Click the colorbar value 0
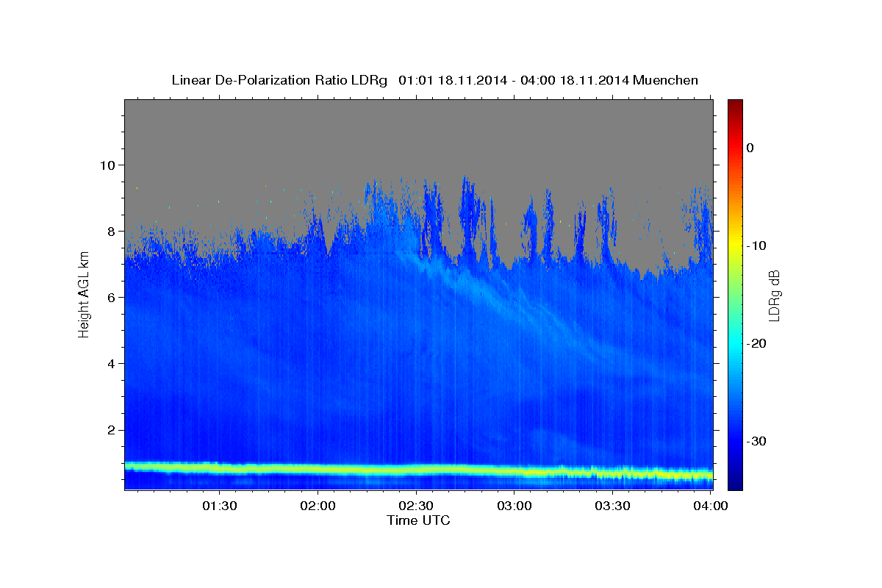This screenshot has height=588, width=882. click(x=750, y=148)
